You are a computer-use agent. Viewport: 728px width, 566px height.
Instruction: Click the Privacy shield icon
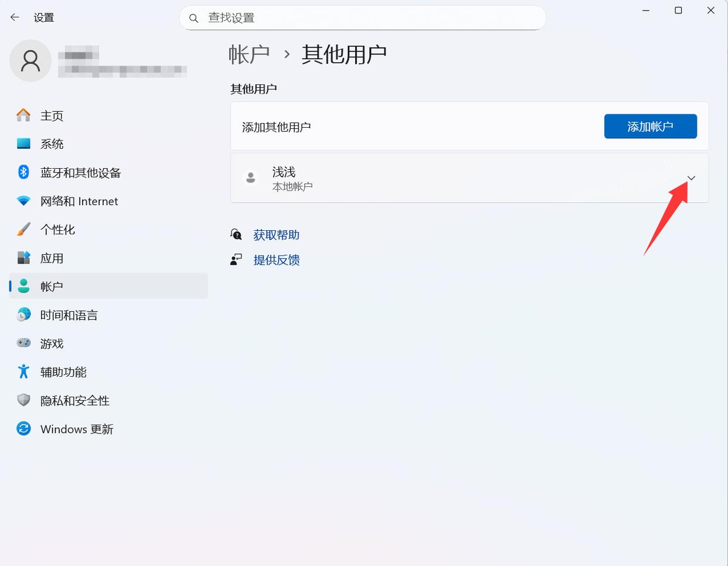coord(23,400)
